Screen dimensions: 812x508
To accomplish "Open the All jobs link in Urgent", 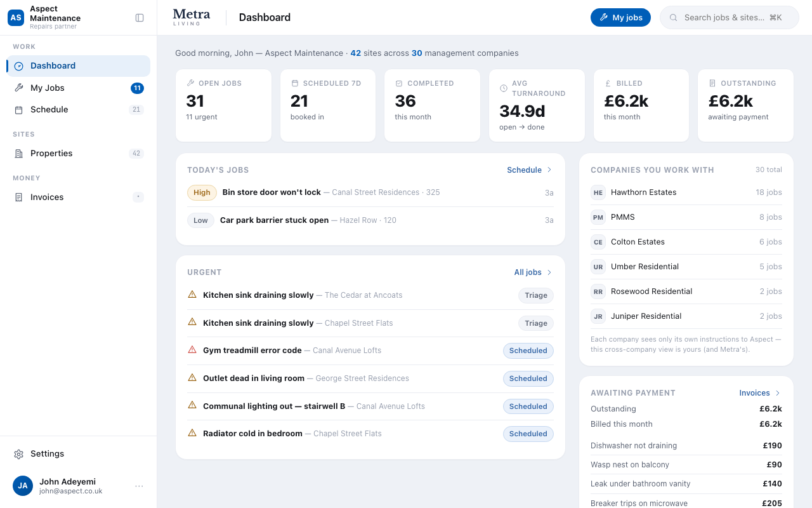I will [528, 272].
